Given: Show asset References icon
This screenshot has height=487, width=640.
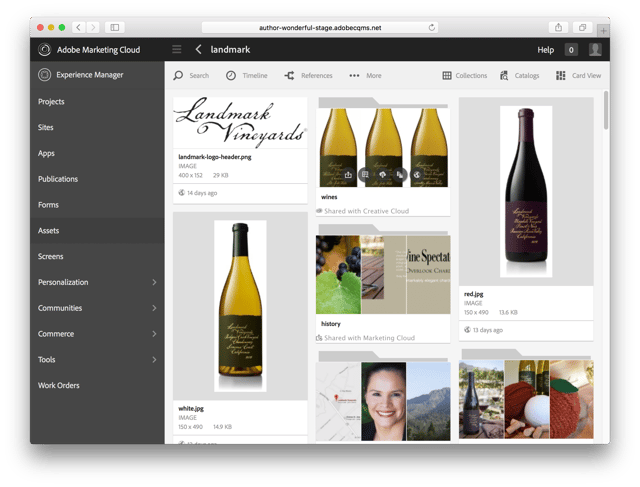Looking at the screenshot, I should 289,76.
